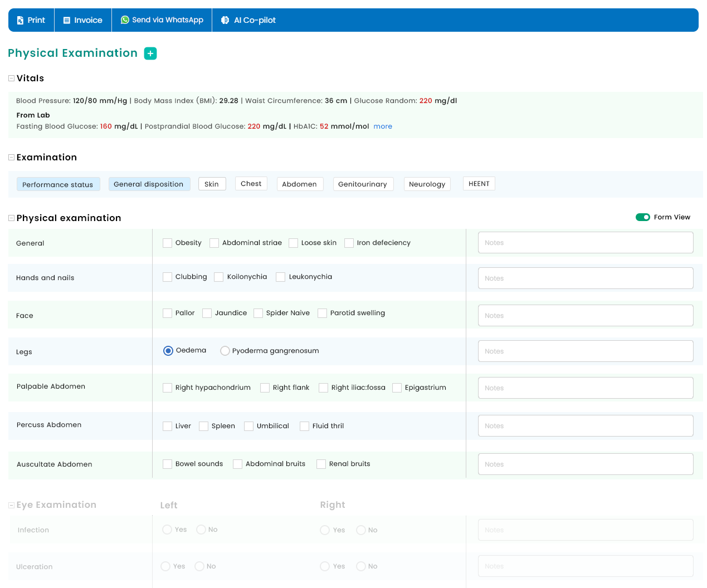Click the Notes field for Legs
The image size is (707, 588).
click(x=585, y=351)
